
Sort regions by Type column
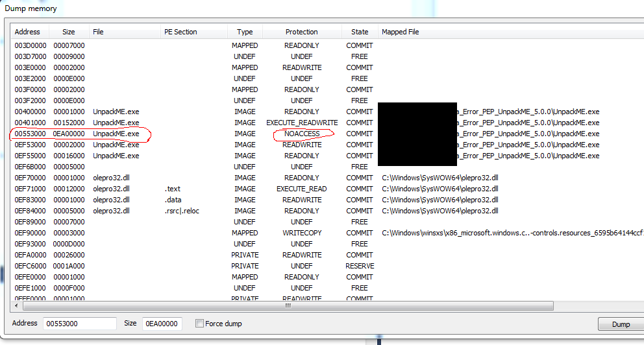point(245,32)
